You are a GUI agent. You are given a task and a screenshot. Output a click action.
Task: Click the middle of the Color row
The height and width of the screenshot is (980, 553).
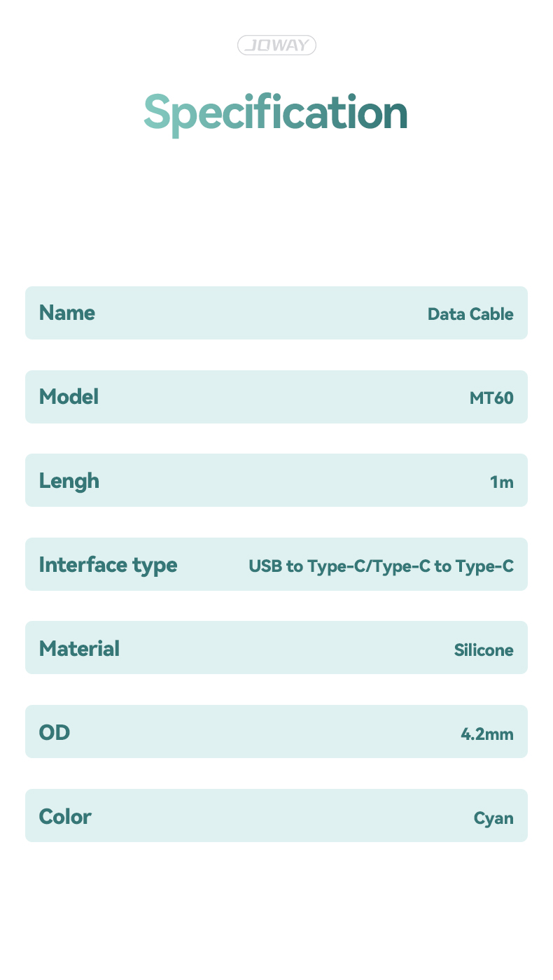276,815
